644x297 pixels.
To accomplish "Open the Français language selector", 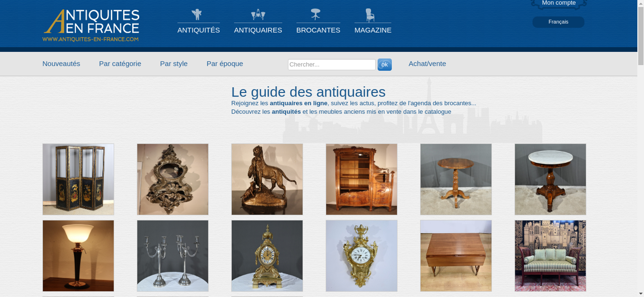I will pos(558,22).
